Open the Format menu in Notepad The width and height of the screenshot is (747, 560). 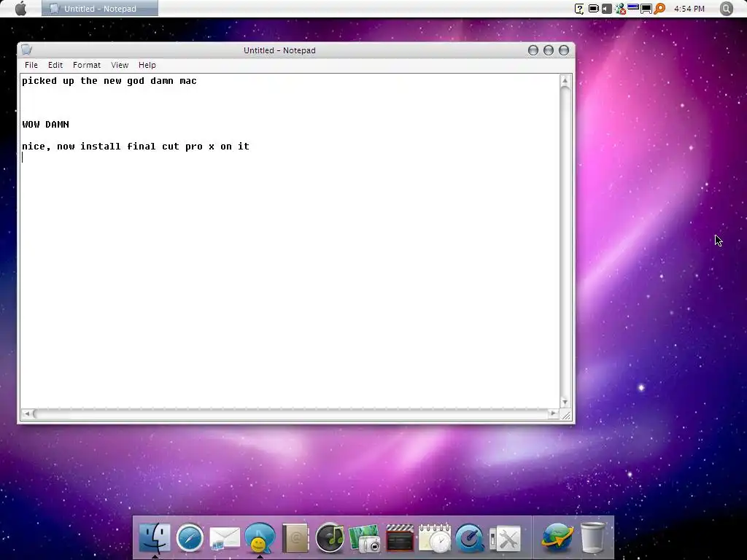click(87, 65)
